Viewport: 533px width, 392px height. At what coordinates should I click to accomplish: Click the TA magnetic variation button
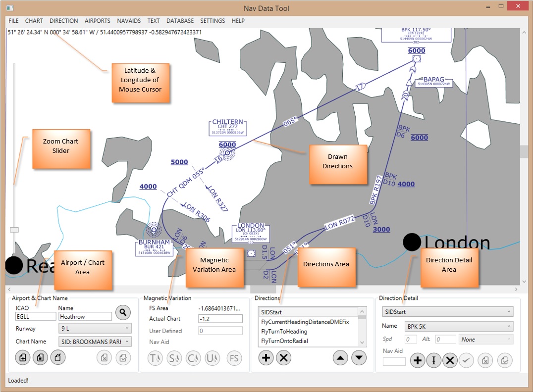click(156, 358)
